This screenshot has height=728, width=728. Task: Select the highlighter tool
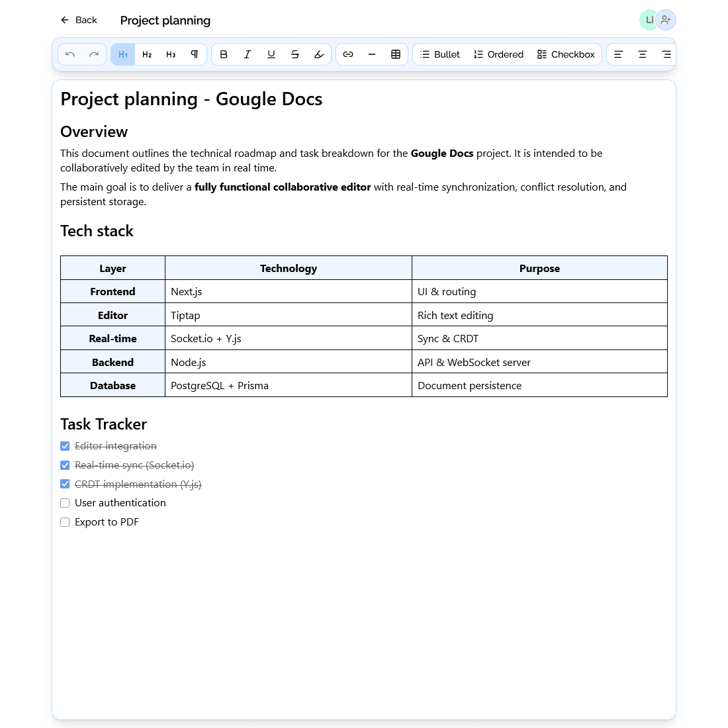(319, 54)
